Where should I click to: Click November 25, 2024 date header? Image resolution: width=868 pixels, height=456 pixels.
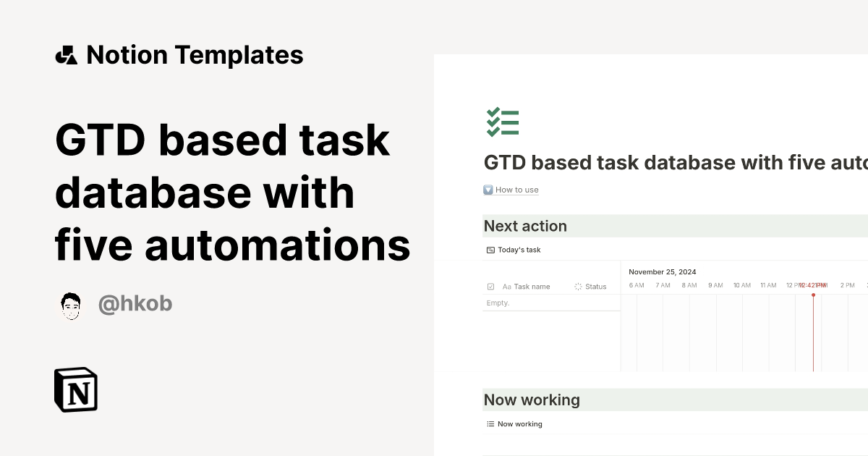click(x=662, y=271)
